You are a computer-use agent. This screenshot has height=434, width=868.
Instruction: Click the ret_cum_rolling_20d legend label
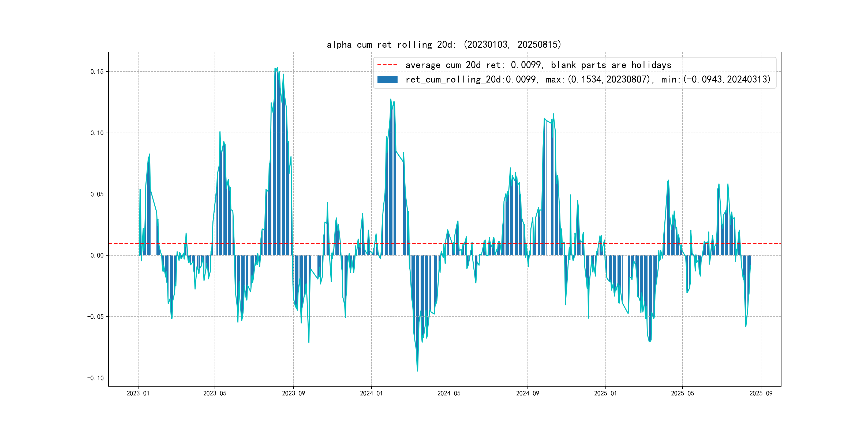(x=588, y=80)
